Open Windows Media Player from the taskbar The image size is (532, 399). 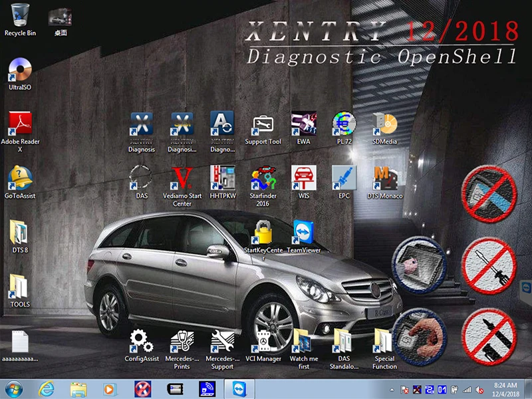[x=109, y=390]
